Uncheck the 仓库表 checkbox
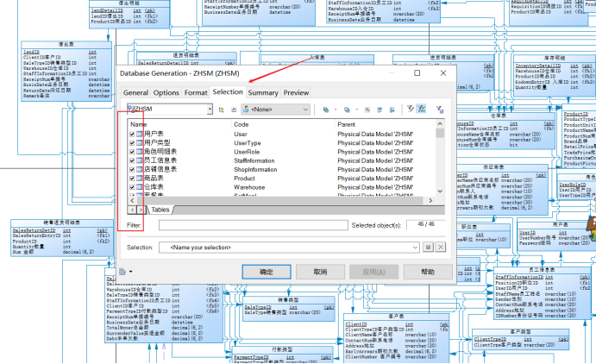This screenshot has height=364, width=596. coord(132,187)
